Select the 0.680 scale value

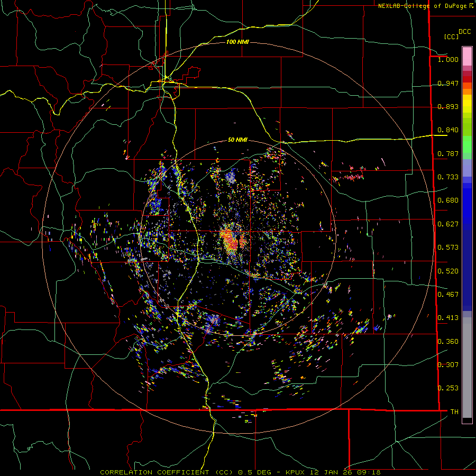tap(448, 200)
